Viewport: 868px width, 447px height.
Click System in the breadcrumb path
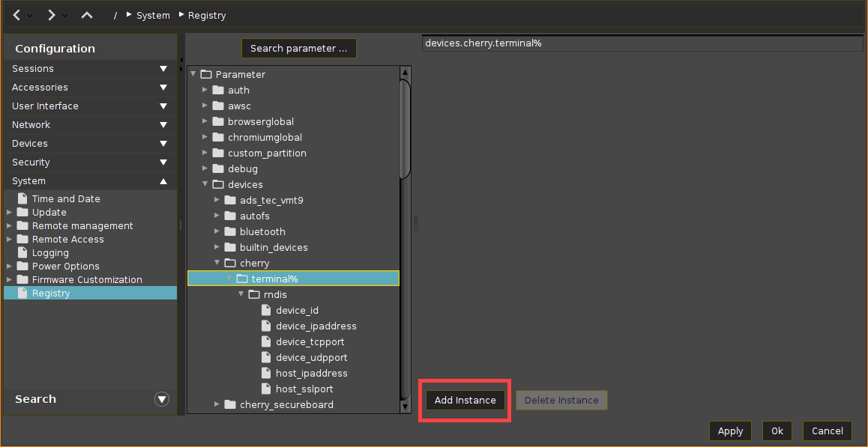(153, 16)
